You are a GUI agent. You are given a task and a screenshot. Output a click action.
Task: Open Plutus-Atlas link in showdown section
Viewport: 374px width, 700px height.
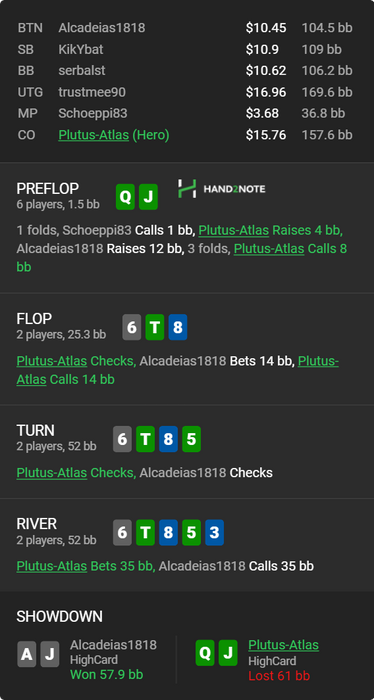click(x=283, y=645)
